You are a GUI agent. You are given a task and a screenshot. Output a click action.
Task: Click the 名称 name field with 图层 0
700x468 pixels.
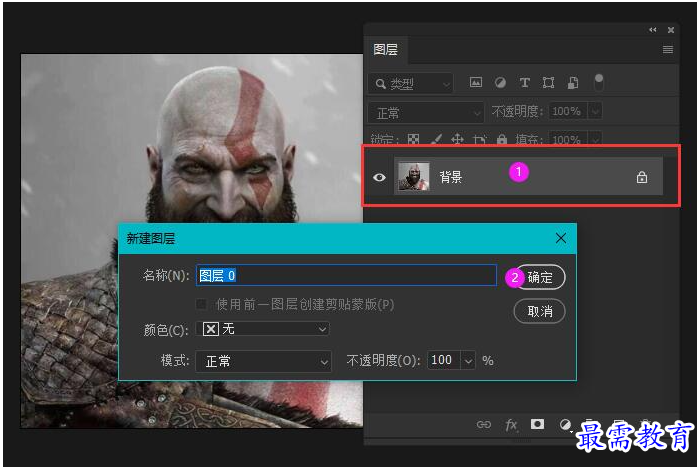pos(346,275)
